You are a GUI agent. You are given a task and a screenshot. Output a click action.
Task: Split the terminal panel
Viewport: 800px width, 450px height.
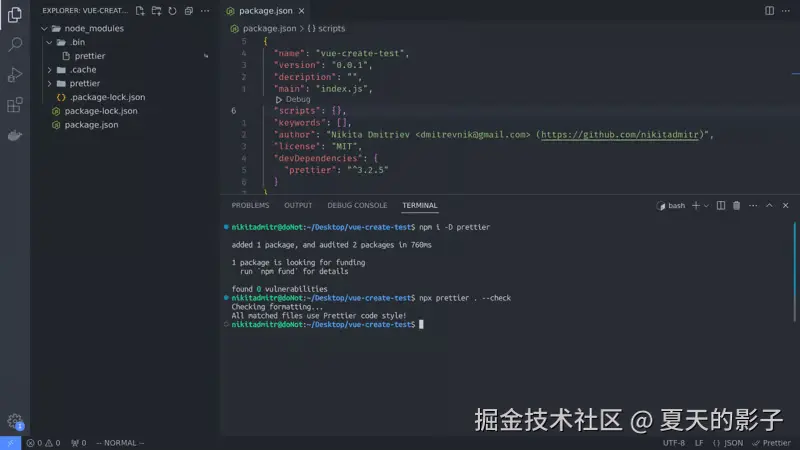coord(720,206)
